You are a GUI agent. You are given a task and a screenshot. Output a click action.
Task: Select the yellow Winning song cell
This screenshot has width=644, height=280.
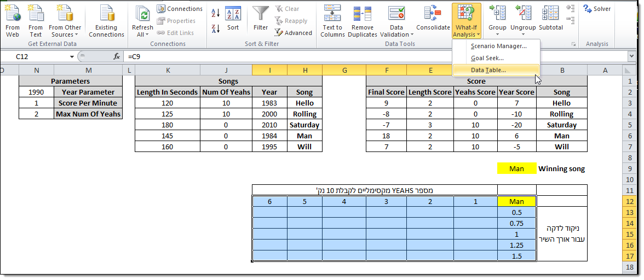coord(516,169)
